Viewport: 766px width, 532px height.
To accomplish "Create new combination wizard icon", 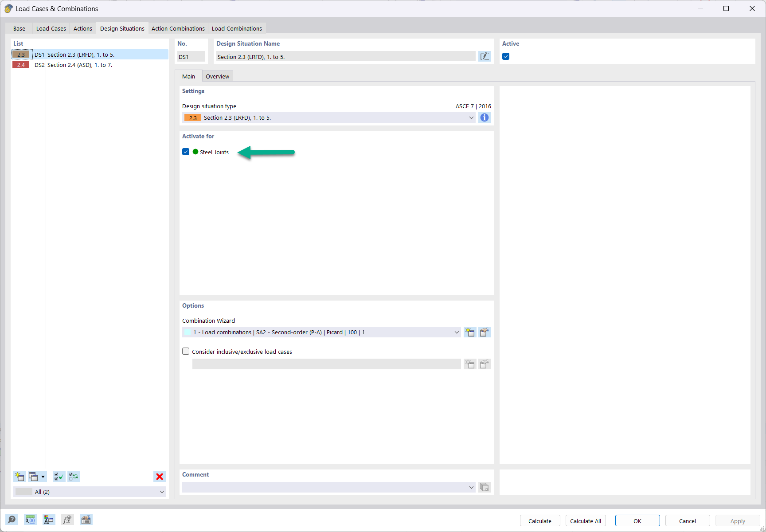I will 470,332.
